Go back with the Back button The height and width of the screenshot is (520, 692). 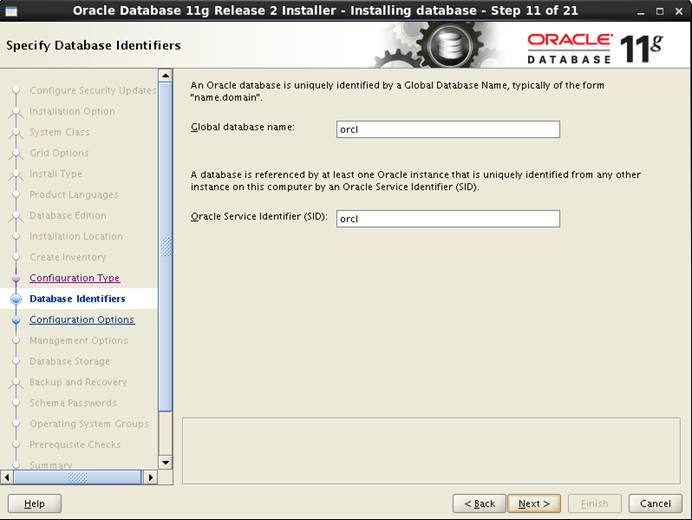click(x=479, y=504)
